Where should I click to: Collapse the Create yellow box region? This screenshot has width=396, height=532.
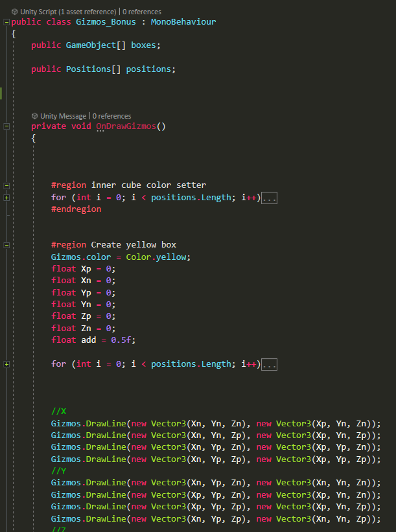point(6,245)
